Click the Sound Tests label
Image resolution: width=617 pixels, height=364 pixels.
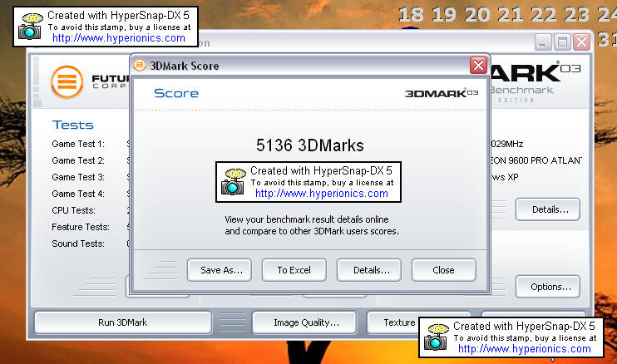[x=78, y=243]
